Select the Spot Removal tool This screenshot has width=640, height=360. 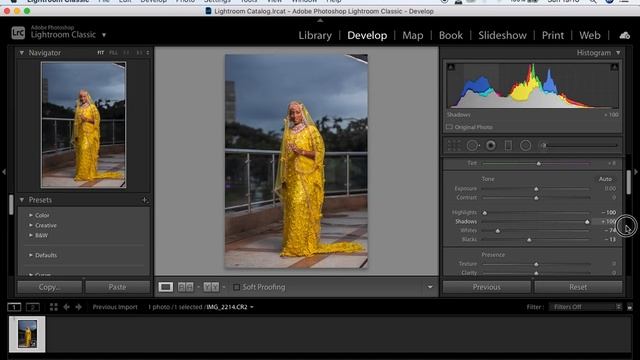(473, 145)
